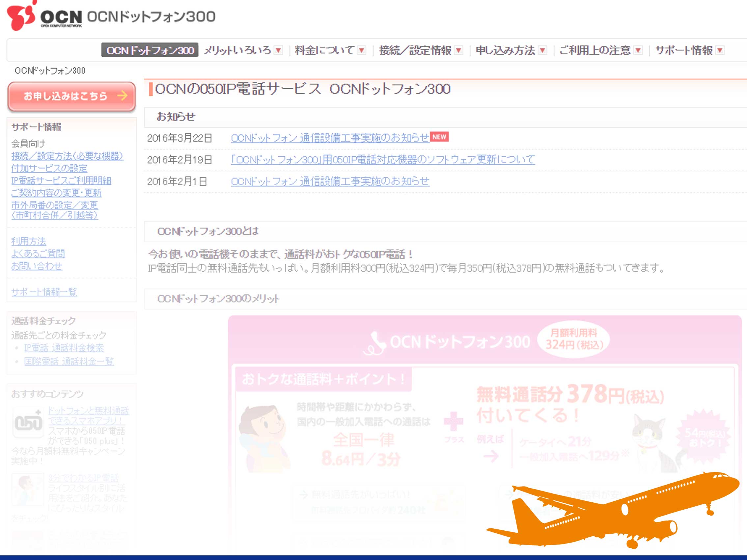The width and height of the screenshot is (747, 560).
Task: Open 国際電話 通話料金一覧 link
Action: (x=69, y=361)
